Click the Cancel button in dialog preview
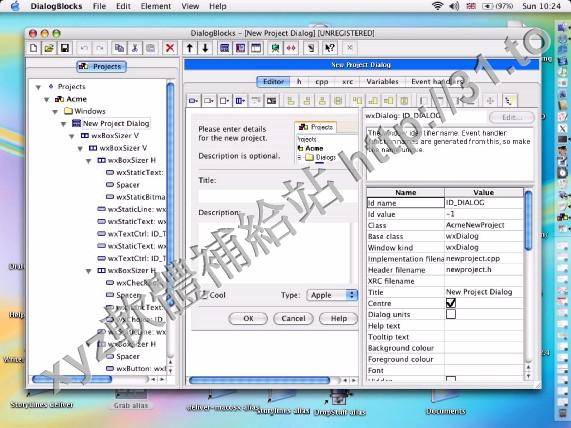Screen dimensions: 571x428 [x=293, y=318]
